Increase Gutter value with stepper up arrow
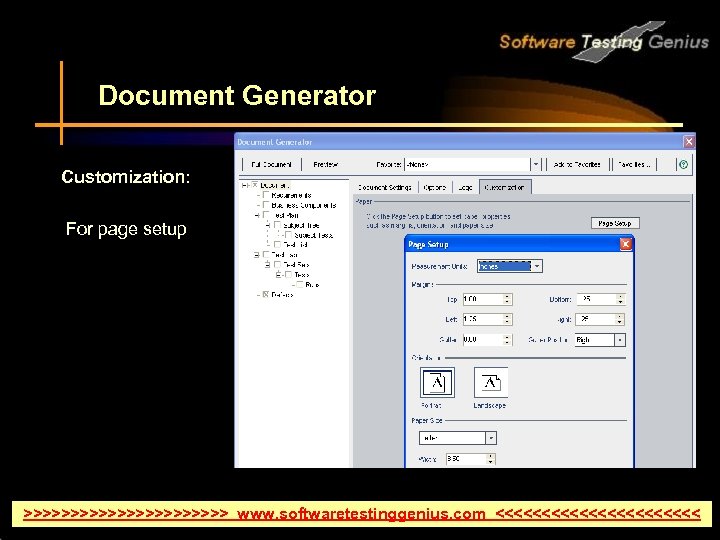Image resolution: width=720 pixels, height=540 pixels. pos(507,337)
